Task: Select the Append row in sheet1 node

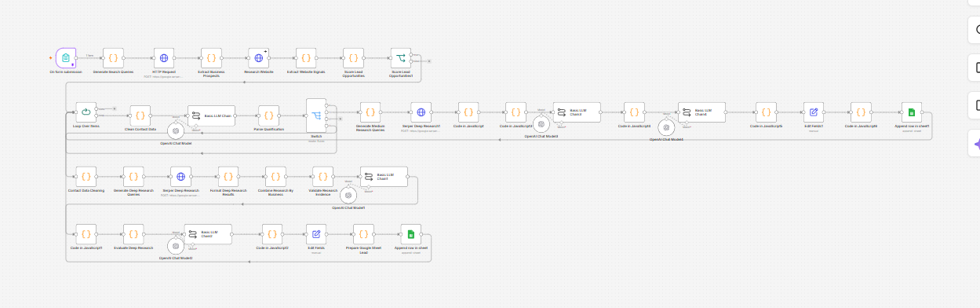Action: [912, 112]
